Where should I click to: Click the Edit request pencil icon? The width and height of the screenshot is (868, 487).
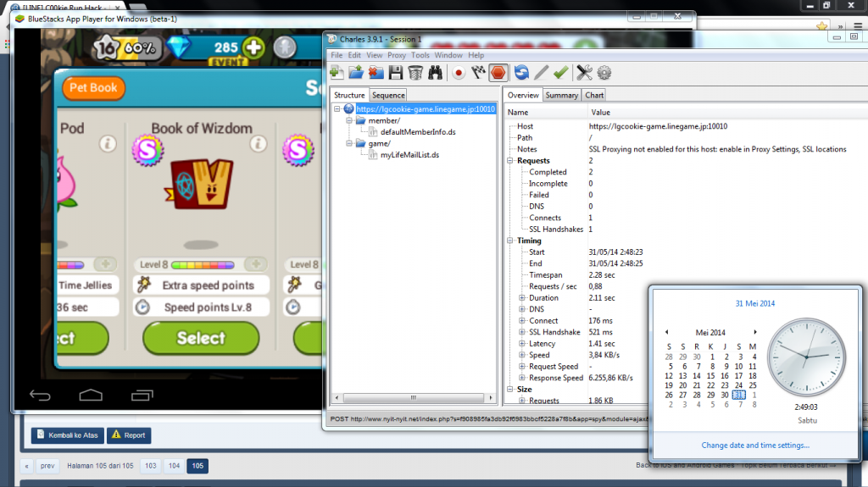coord(542,73)
